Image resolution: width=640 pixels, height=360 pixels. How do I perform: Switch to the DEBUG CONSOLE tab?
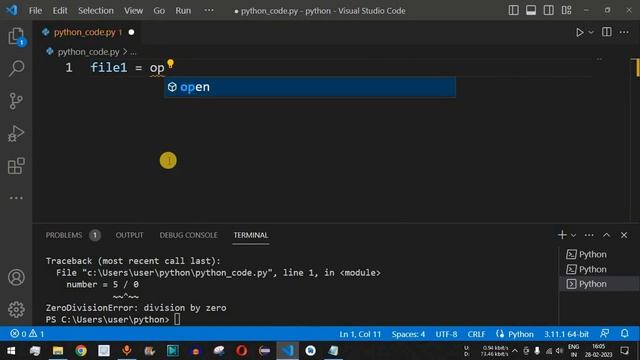coord(188,235)
